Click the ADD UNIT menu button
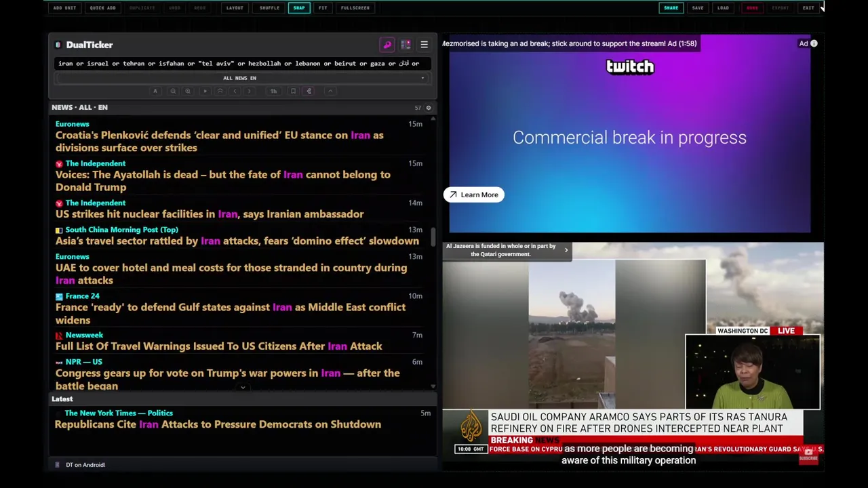Viewport: 868px width, 488px height. [x=64, y=8]
